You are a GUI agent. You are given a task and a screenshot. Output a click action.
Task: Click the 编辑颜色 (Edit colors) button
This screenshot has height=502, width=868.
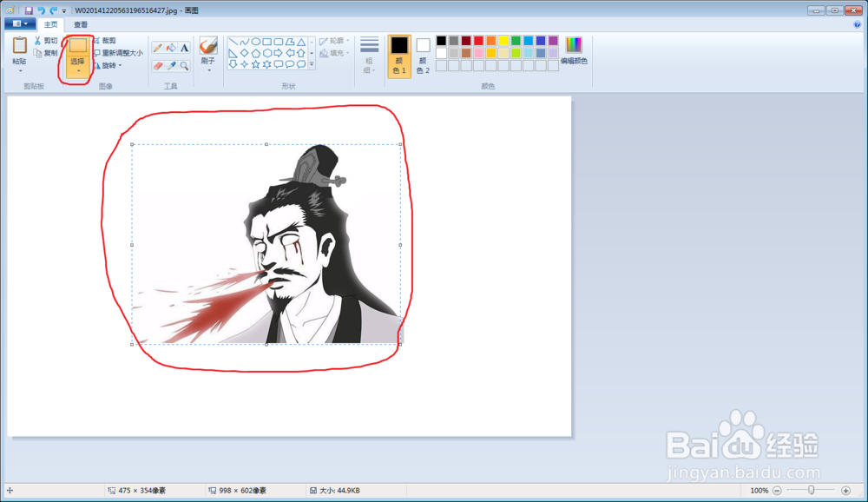click(574, 50)
